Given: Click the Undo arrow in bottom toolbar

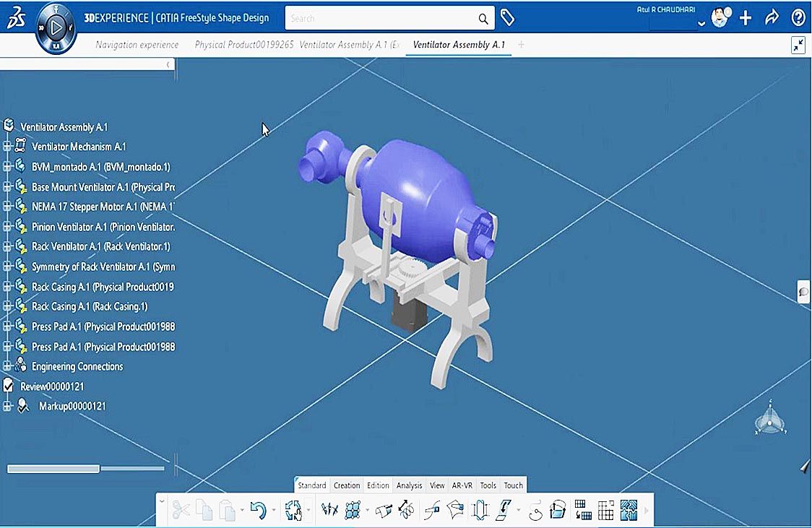Looking at the screenshot, I should (x=258, y=511).
